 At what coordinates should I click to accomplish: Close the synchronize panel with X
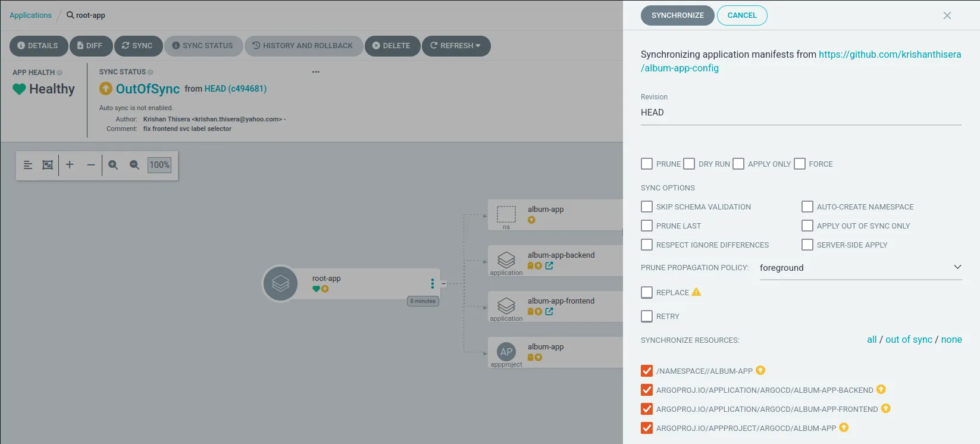click(x=947, y=15)
